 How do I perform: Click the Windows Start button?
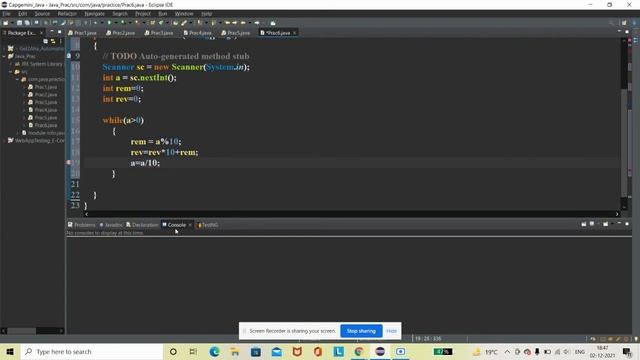point(10,351)
